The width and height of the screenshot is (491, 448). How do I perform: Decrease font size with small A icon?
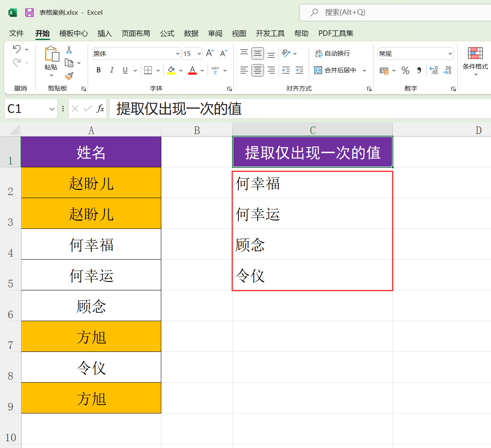pyautogui.click(x=224, y=53)
